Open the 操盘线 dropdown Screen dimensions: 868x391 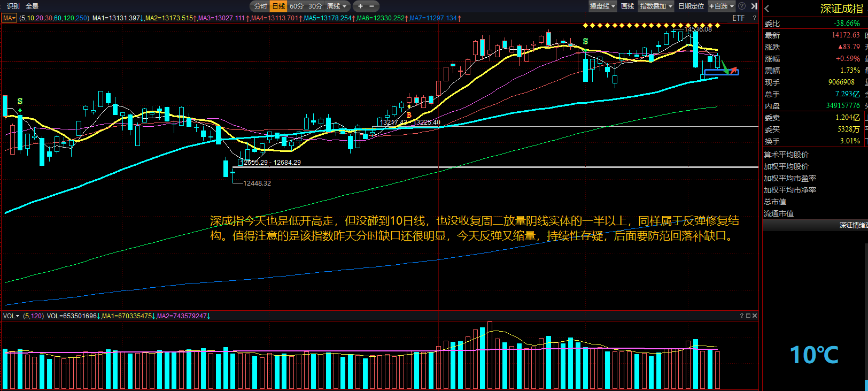(602, 6)
